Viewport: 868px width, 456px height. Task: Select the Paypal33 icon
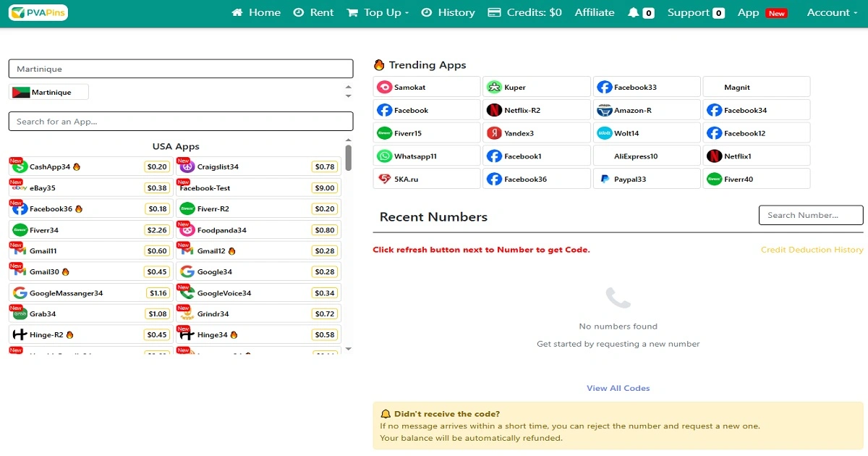tap(604, 179)
